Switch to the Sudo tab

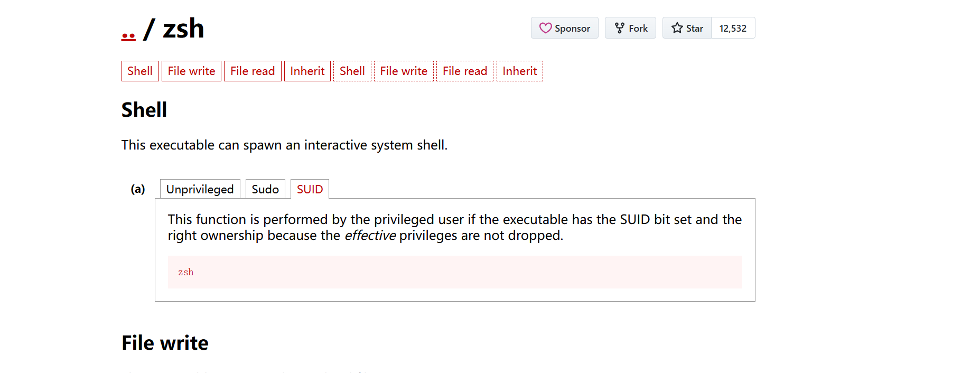pyautogui.click(x=265, y=189)
